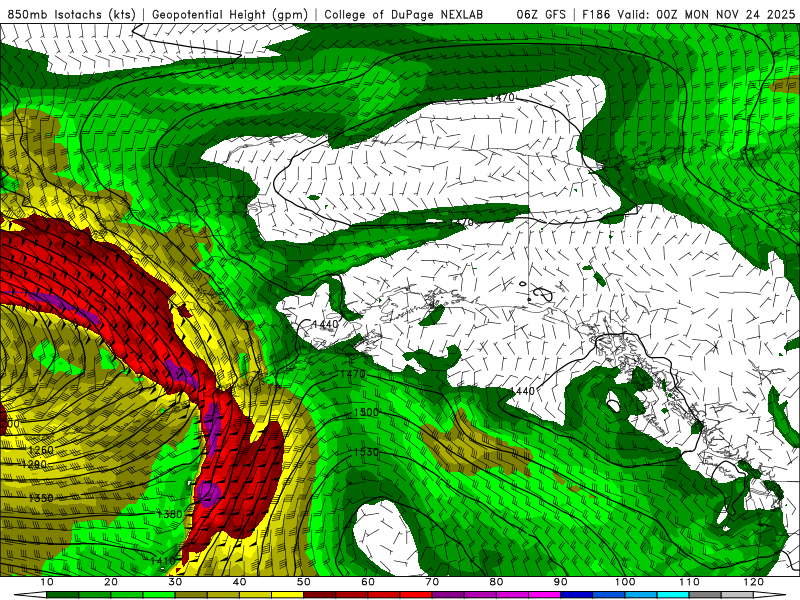Click the dark purple swatch just after 70
This screenshot has width=800, height=600.
tap(448, 595)
